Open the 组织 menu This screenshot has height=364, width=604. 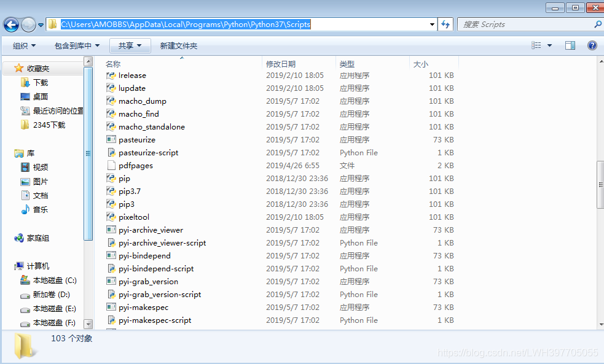24,46
